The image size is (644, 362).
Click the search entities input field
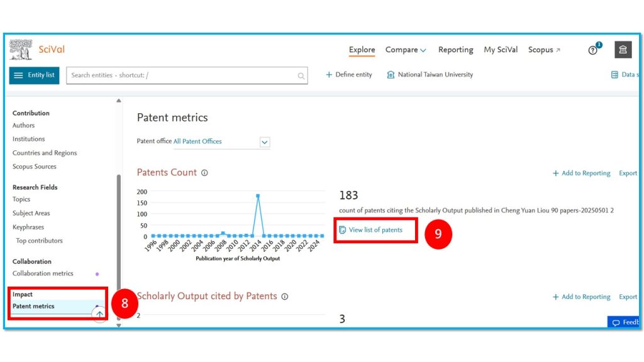pos(187,75)
